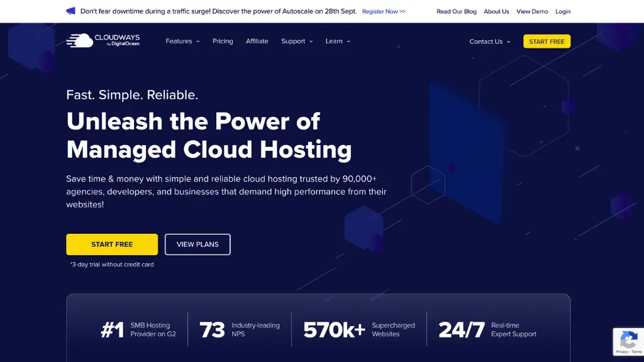Click '*3-day trial without credit card' note

pos(112,265)
